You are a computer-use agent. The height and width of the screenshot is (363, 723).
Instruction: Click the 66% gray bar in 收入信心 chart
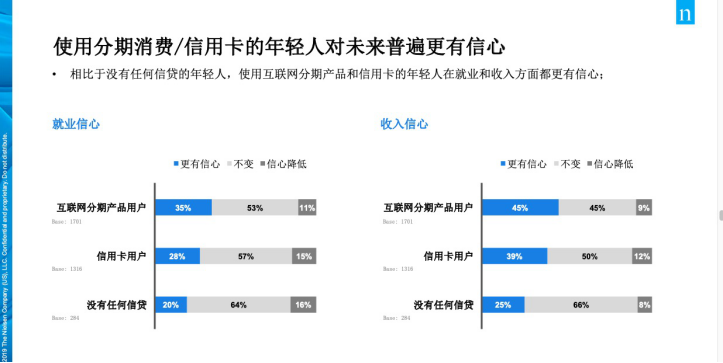click(x=581, y=304)
